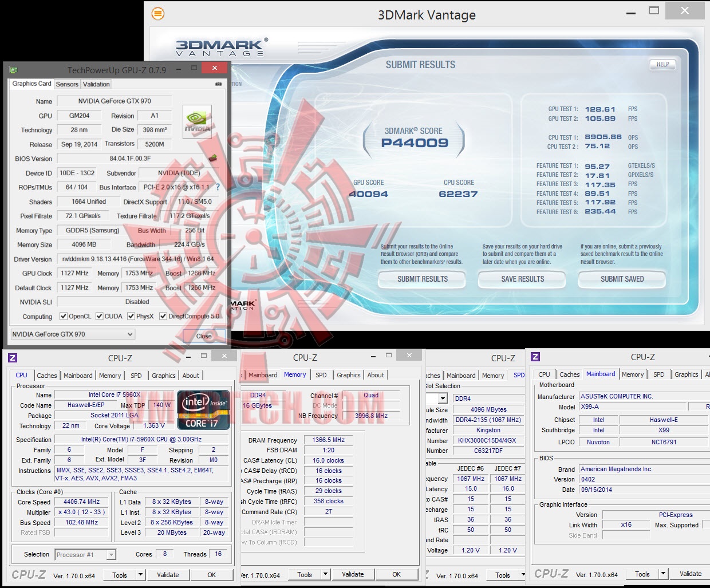Open Caches tab in first CPU-Z window
The image size is (710, 588).
click(47, 376)
